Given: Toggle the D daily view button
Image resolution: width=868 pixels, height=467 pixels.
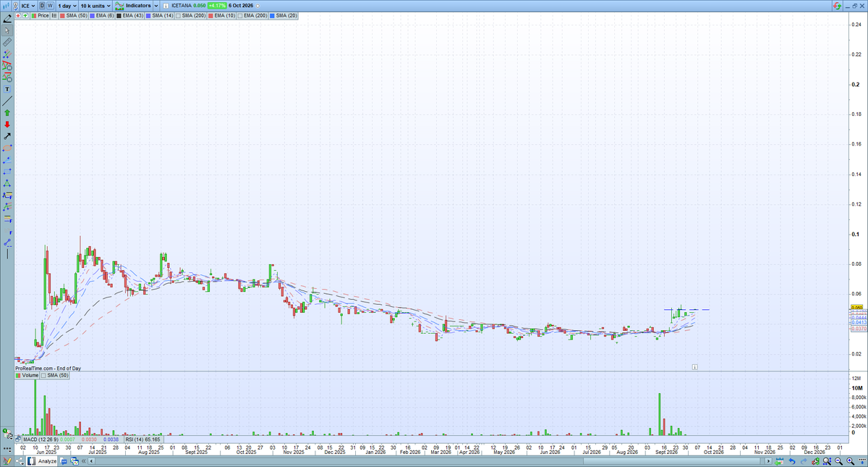Looking at the screenshot, I should point(42,5).
